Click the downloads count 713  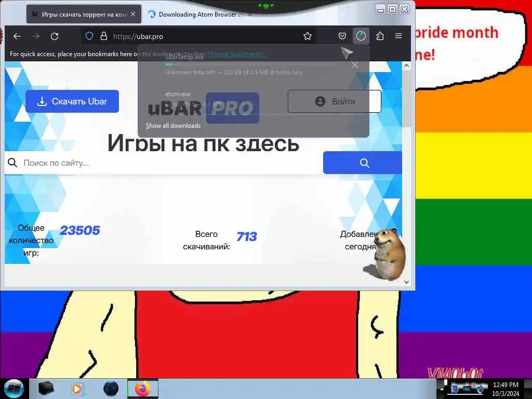coord(247,236)
